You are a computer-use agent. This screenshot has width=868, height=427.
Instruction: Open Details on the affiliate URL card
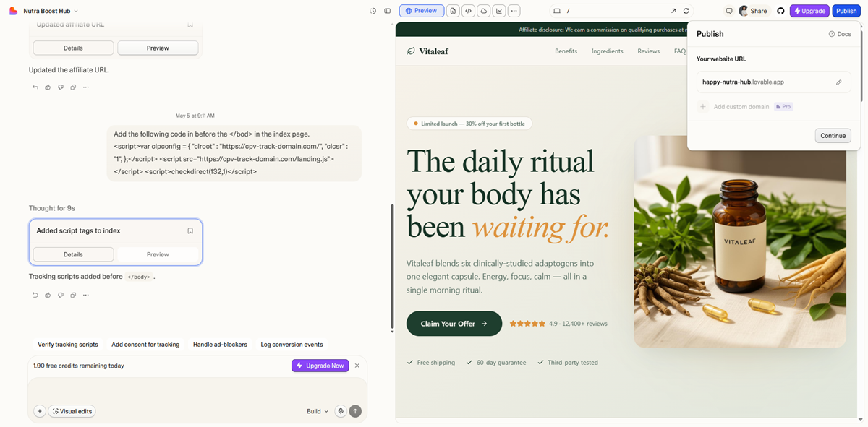pos(73,48)
